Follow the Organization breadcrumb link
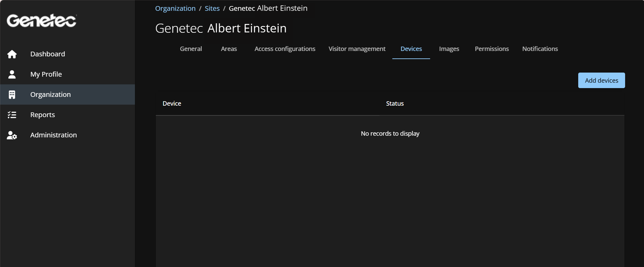The height and width of the screenshot is (267, 644). click(x=175, y=8)
